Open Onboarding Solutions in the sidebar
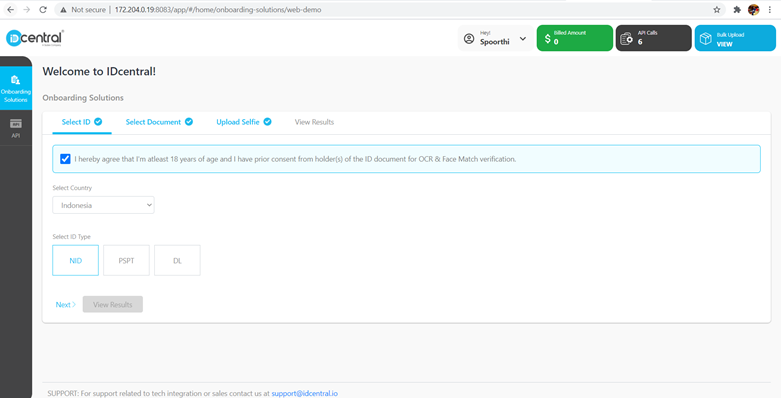Image resolution: width=781 pixels, height=398 pixels. 16,88
